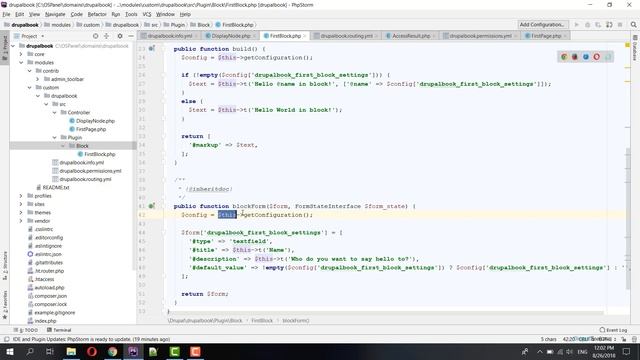Expand the core folder
The width and height of the screenshot is (640, 360).
21,54
